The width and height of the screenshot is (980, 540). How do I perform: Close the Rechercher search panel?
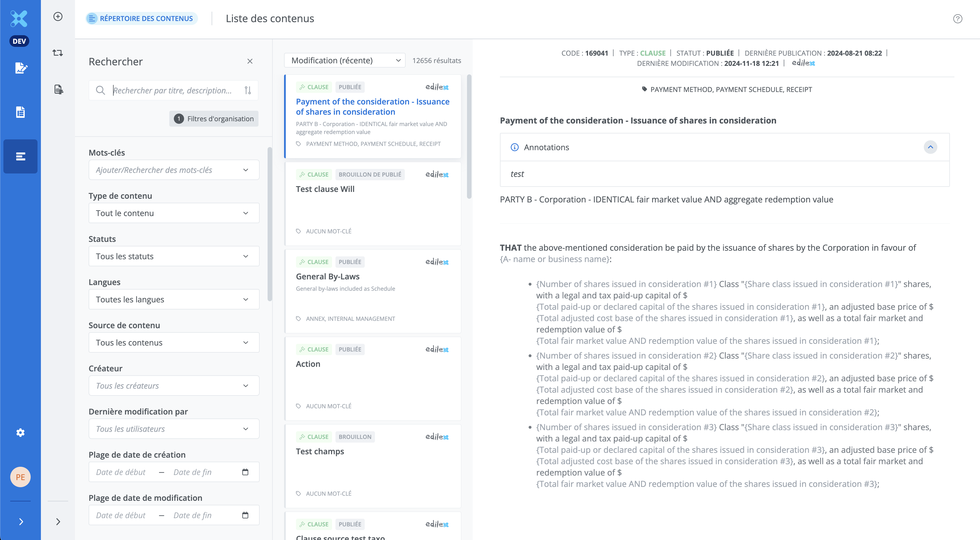[x=250, y=61]
